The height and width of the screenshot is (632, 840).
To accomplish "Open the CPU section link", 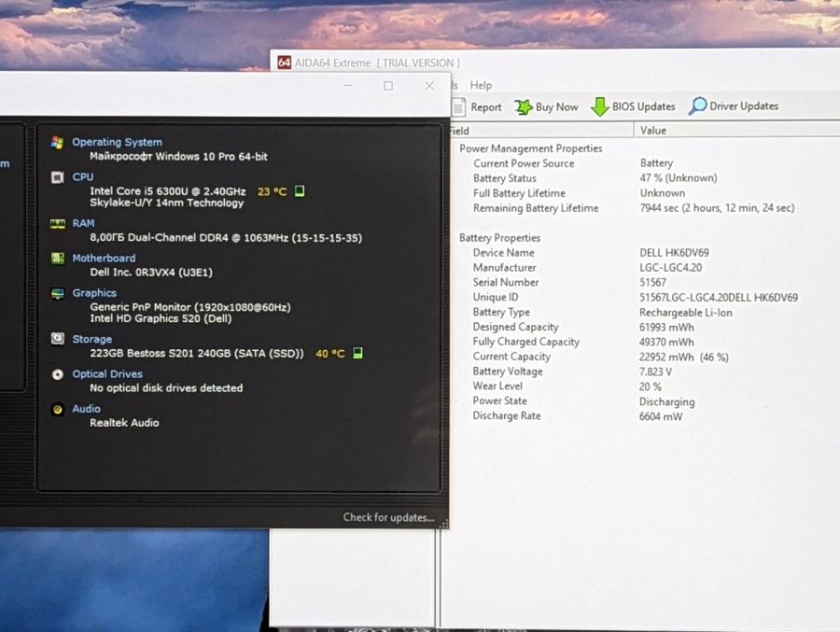I will pos(82,176).
